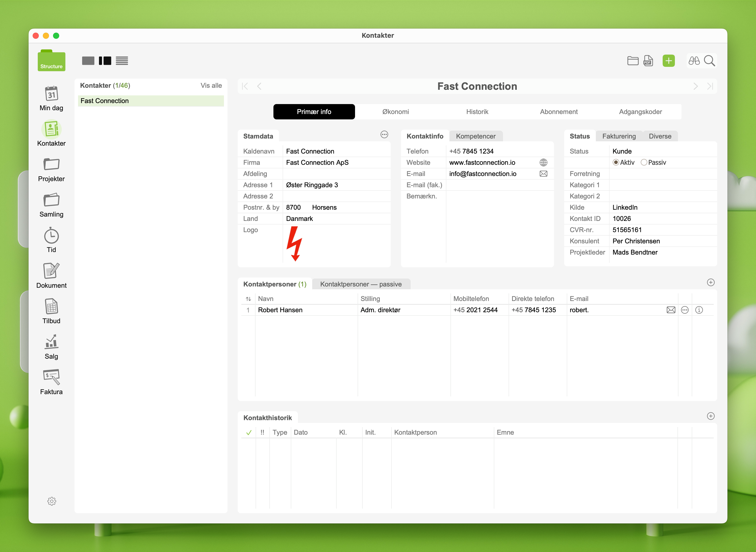Open the Kompetencer tab
The image size is (756, 552).
[475, 136]
